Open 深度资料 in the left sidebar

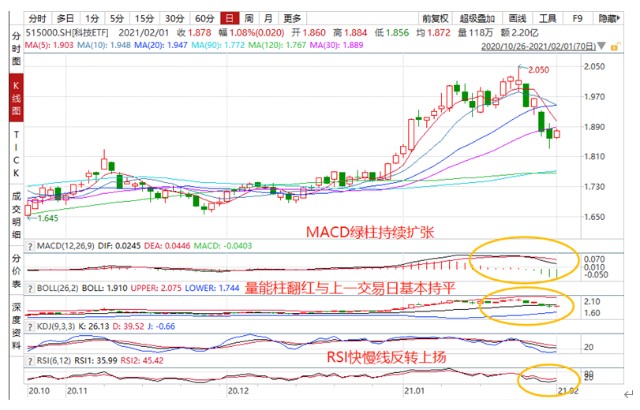click(14, 323)
